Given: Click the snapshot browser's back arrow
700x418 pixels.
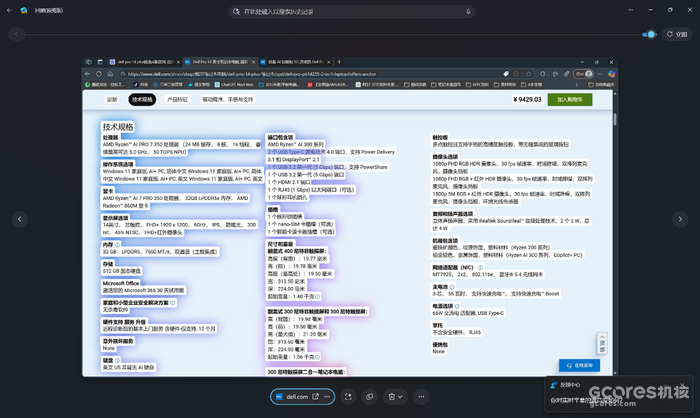Looking at the screenshot, I should 88,74.
